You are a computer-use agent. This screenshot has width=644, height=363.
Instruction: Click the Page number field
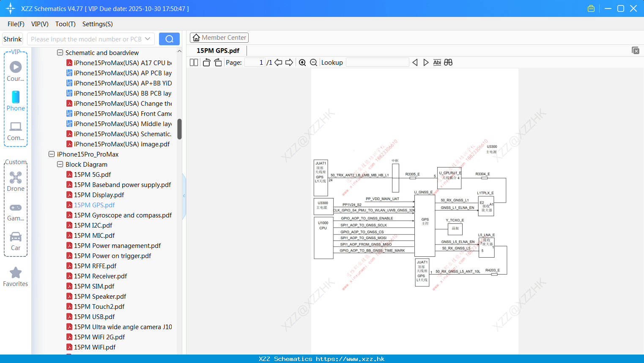point(255,62)
